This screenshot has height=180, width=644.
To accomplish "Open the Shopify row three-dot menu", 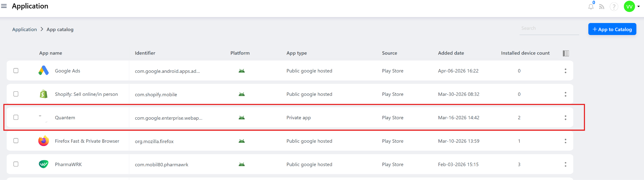I will [565, 94].
